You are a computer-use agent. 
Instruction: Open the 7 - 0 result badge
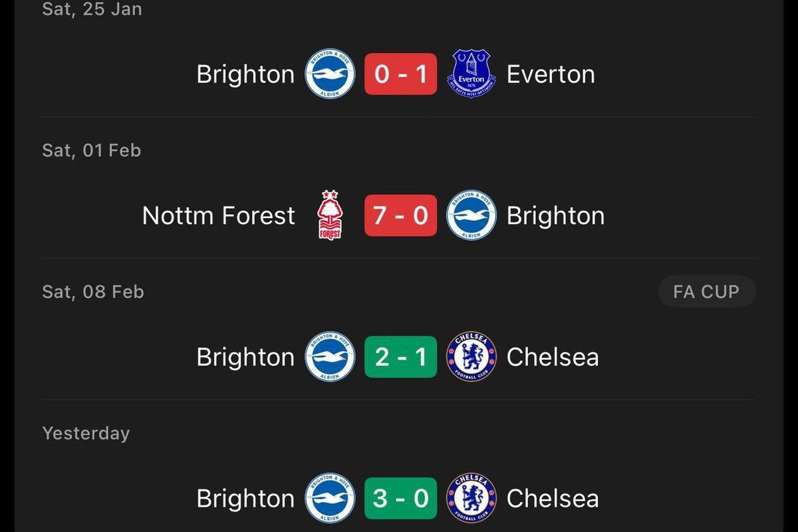[x=400, y=215]
